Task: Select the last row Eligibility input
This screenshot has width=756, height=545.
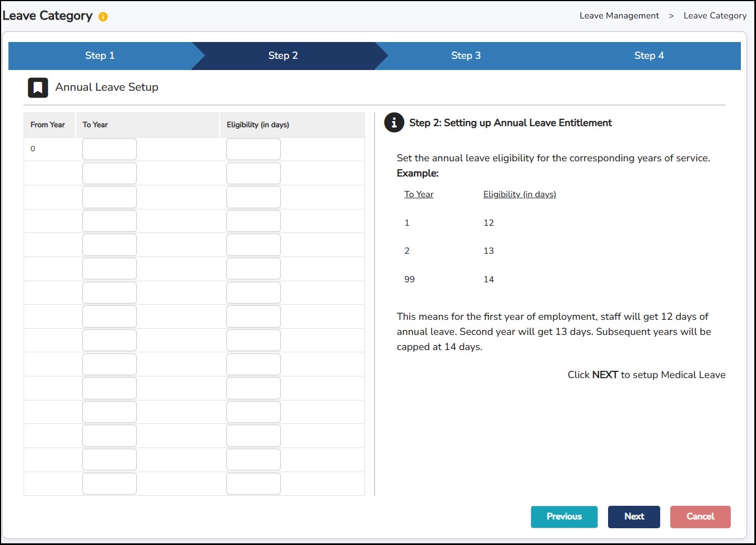Action: coord(253,483)
